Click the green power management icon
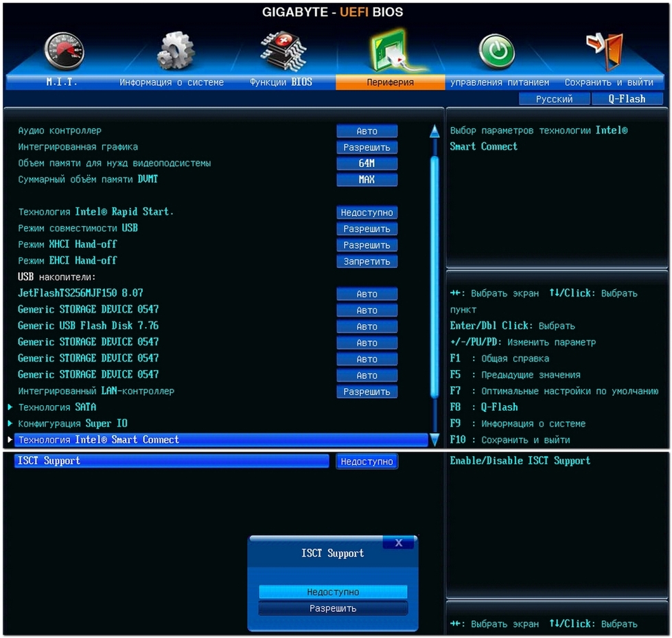Viewport: 672px width, 638px height. [496, 52]
